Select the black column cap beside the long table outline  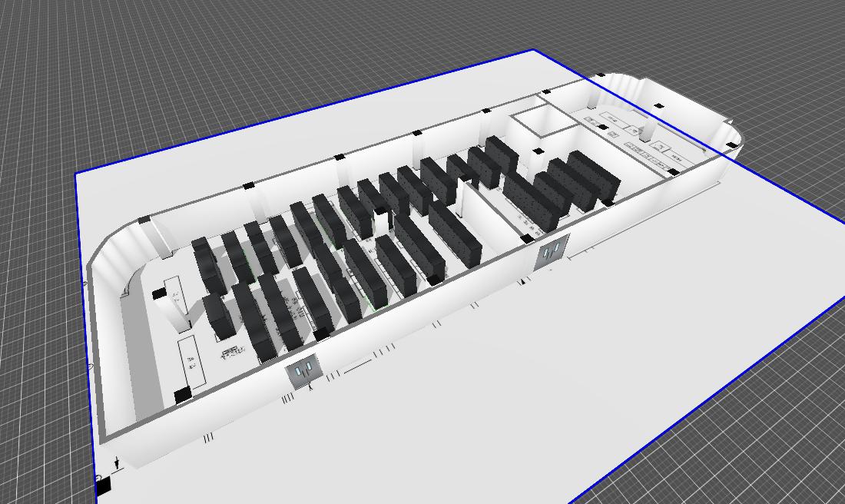182,395
